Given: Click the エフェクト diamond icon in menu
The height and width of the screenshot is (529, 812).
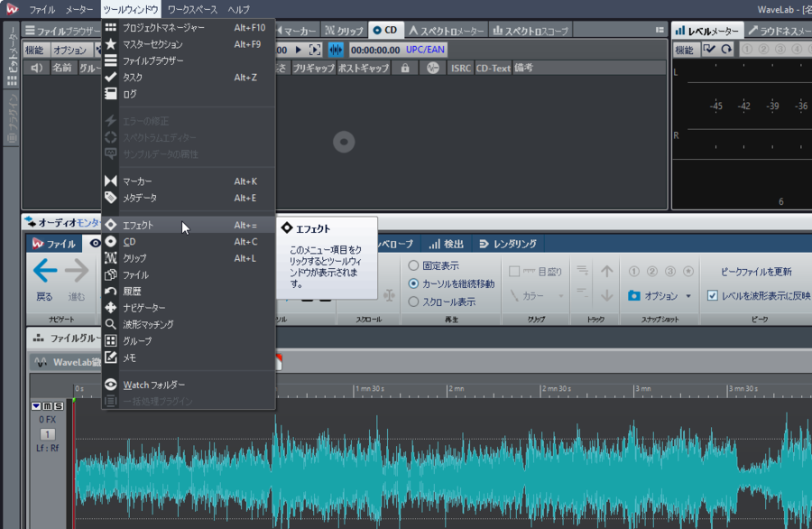Looking at the screenshot, I should (x=110, y=225).
